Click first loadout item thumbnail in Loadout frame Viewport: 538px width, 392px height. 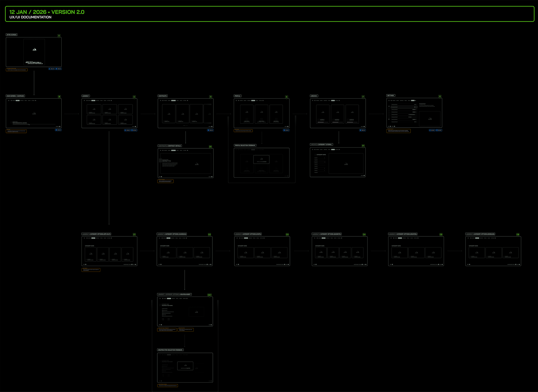[x=94, y=109]
